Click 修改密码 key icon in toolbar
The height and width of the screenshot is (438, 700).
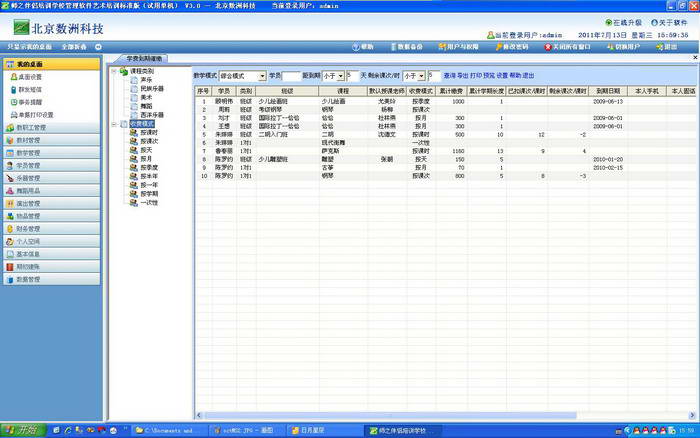[x=499, y=47]
